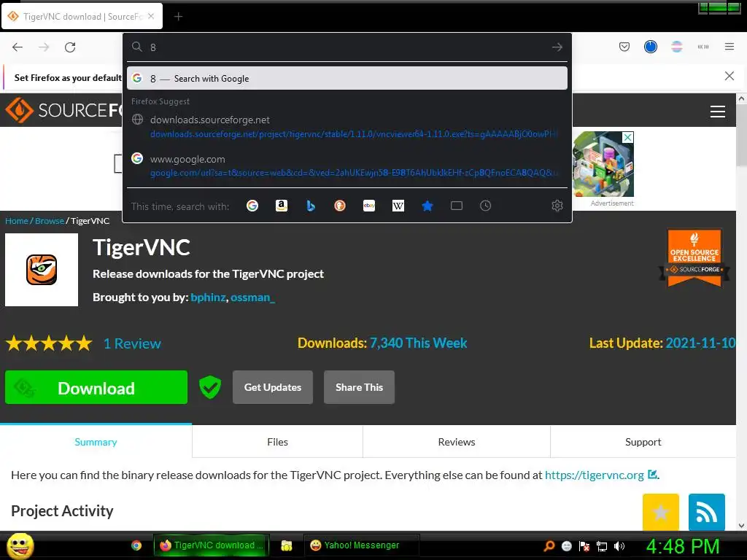The width and height of the screenshot is (747, 560).
Task: Switch to the Reviews tab
Action: (457, 442)
